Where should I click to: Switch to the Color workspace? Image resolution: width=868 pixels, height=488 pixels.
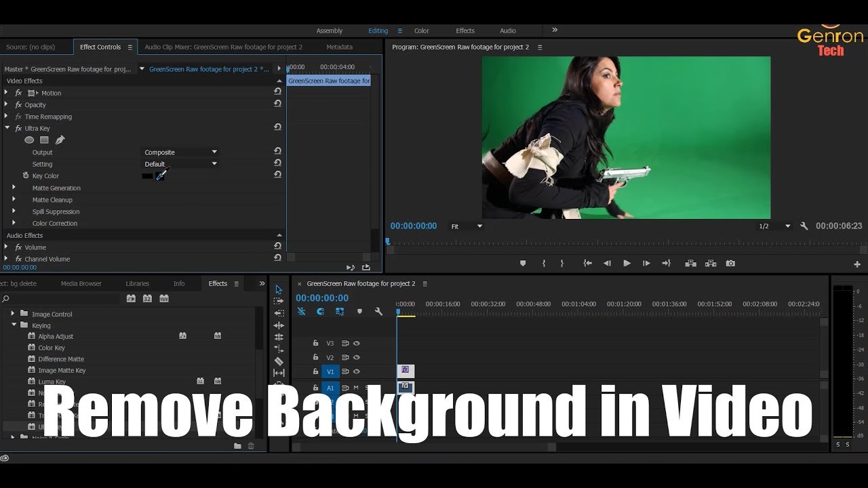click(422, 30)
